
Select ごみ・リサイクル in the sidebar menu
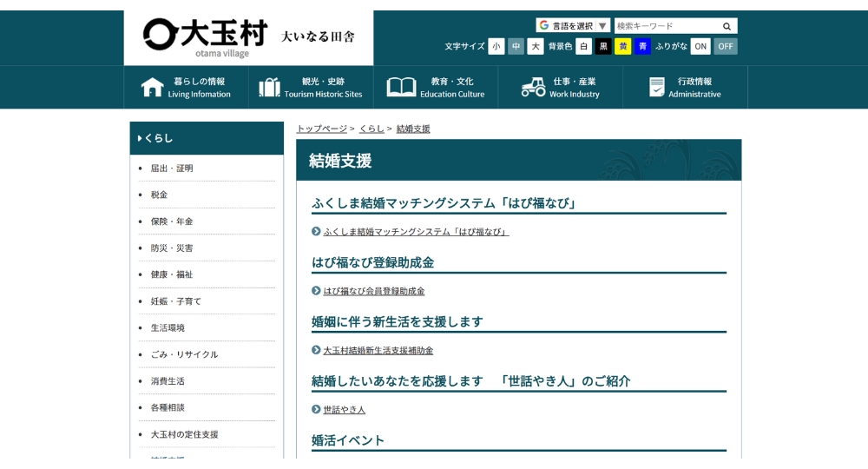click(x=184, y=354)
